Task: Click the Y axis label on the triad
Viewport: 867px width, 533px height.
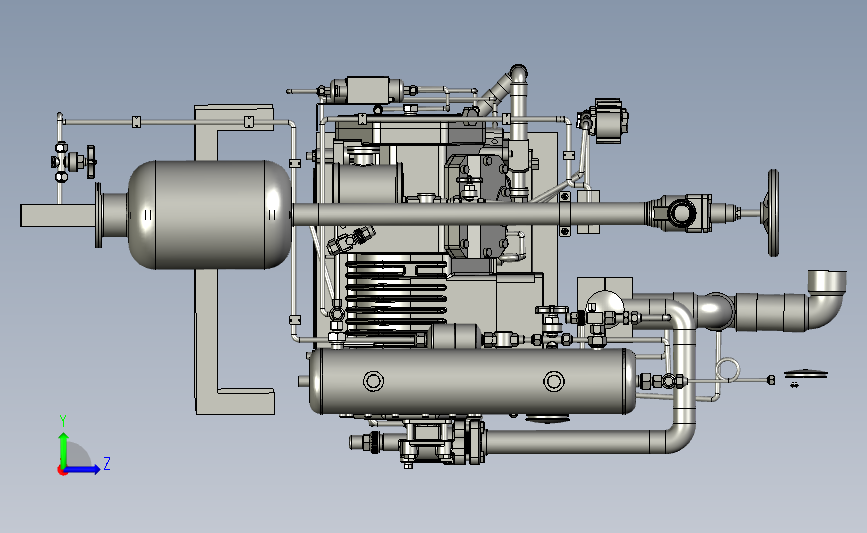Action: (63, 421)
